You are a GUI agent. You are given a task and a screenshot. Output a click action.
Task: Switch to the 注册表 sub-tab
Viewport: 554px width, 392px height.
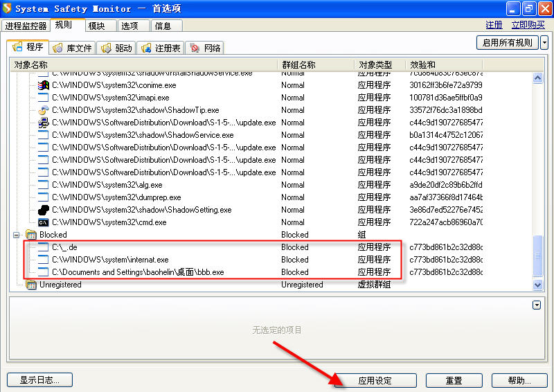161,48
